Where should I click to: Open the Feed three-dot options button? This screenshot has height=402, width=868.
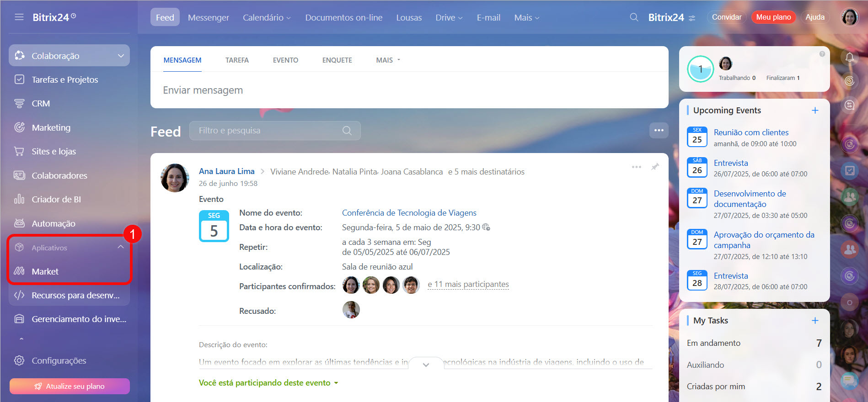click(x=659, y=131)
